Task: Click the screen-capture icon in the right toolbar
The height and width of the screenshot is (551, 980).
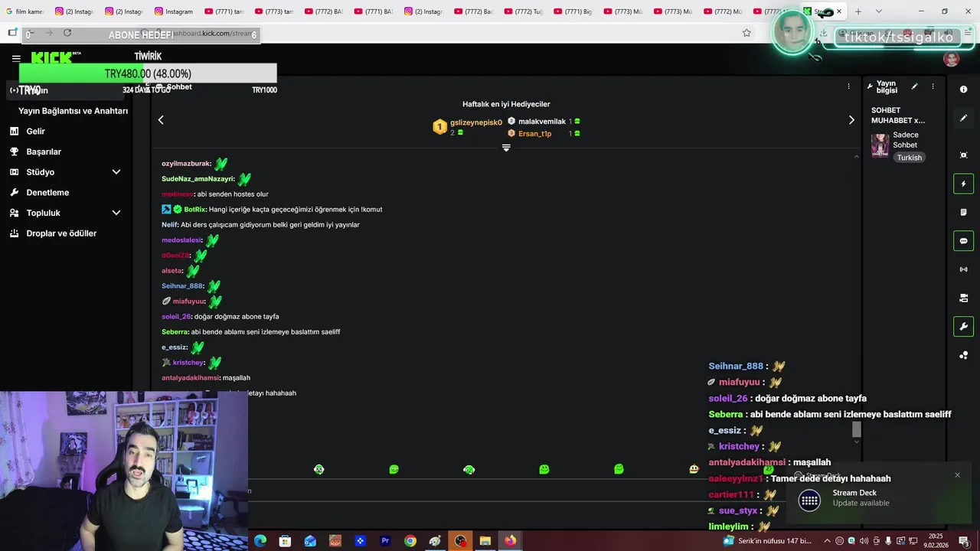Action: (963, 155)
